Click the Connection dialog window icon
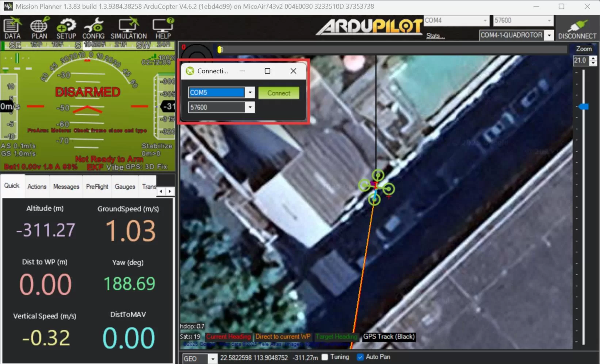The image size is (600, 364). pyautogui.click(x=190, y=71)
